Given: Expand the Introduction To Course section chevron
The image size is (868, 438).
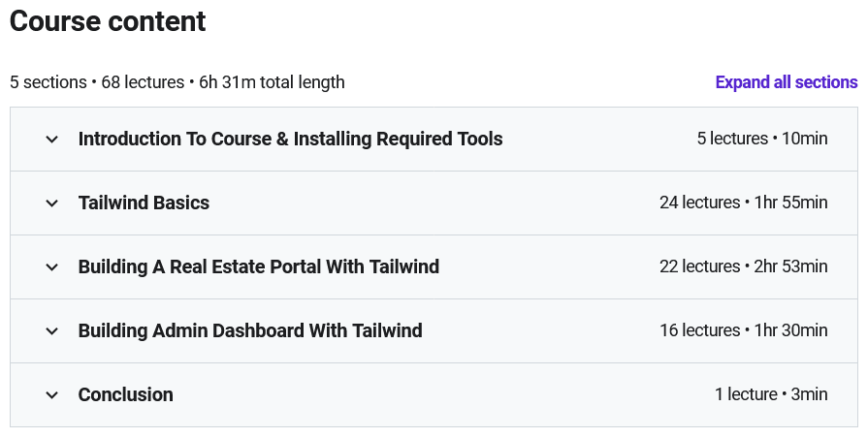Looking at the screenshot, I should 52,140.
